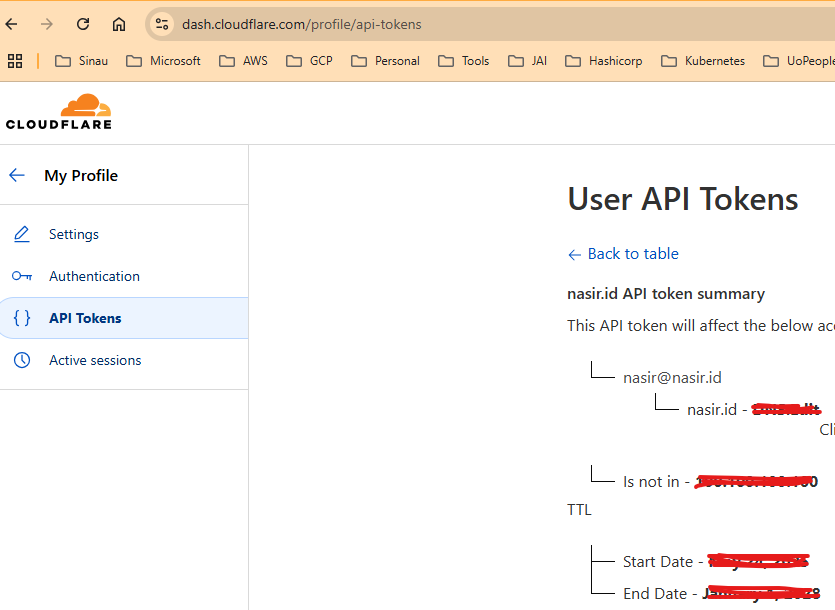Click the 'This API token will affect' sentence
The width and height of the screenshot is (835, 610).
pyautogui.click(x=701, y=326)
